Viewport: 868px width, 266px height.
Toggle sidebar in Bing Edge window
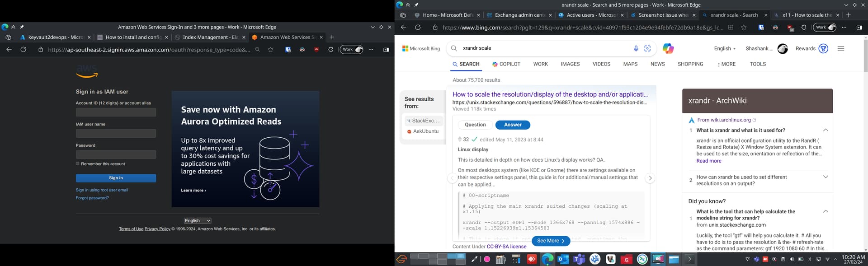tap(859, 28)
